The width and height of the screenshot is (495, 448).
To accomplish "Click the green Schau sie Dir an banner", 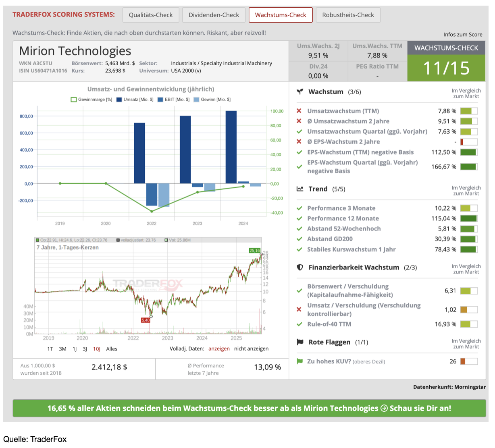I will [x=249, y=408].
